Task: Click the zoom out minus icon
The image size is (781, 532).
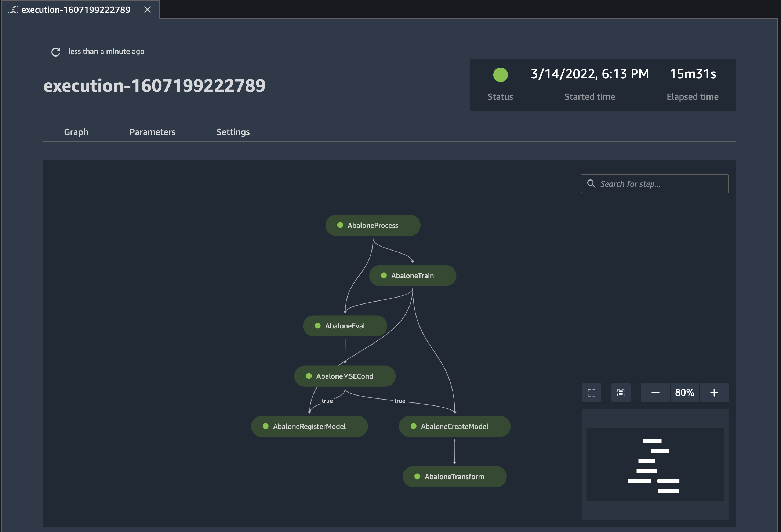Action: [656, 392]
